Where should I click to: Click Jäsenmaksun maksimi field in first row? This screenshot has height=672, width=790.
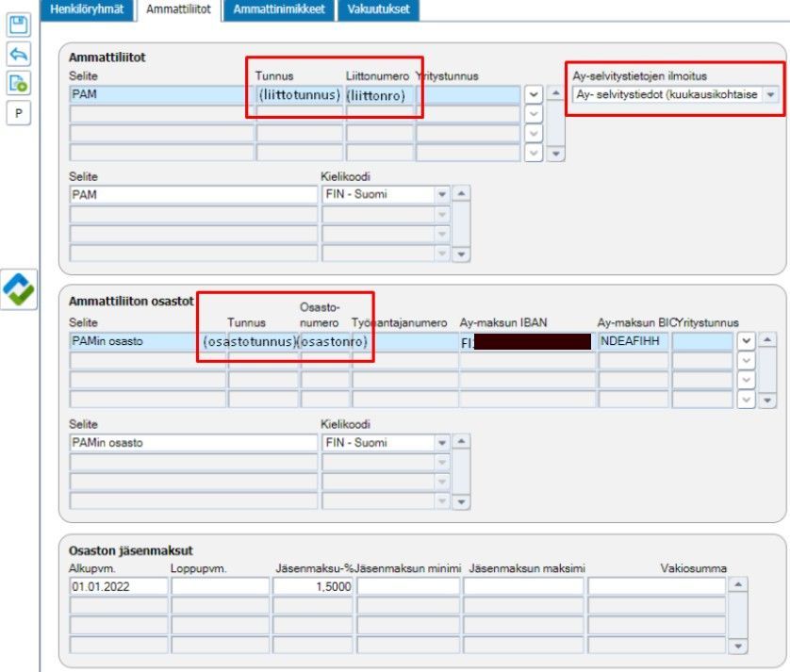[523, 586]
